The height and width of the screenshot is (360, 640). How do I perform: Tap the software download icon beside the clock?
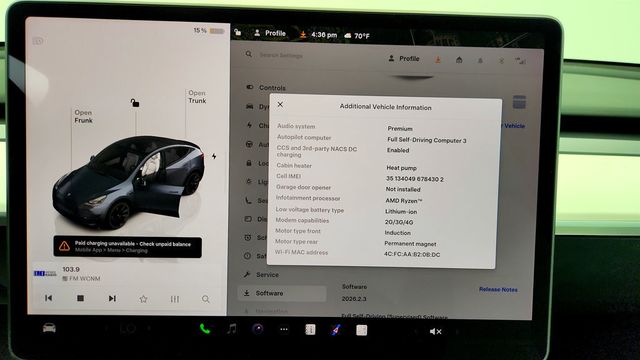303,35
